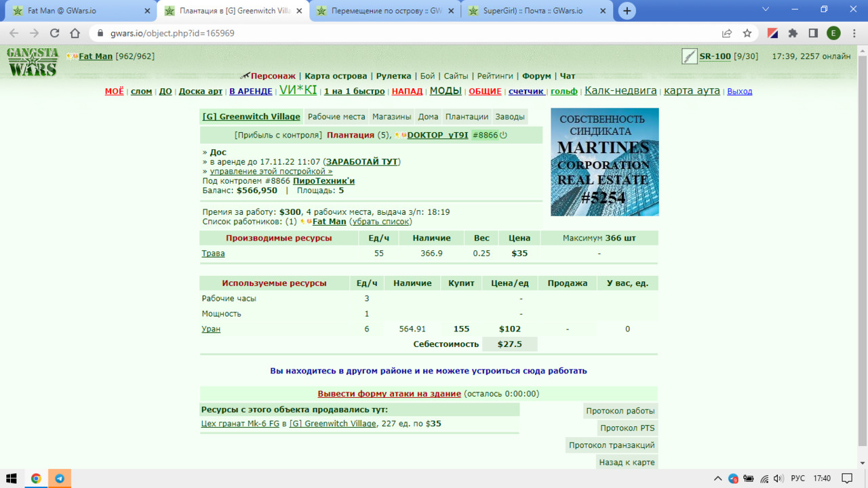Image resolution: width=868 pixels, height=488 pixels.
Task: Click the power icon next to #8866
Action: pos(503,136)
